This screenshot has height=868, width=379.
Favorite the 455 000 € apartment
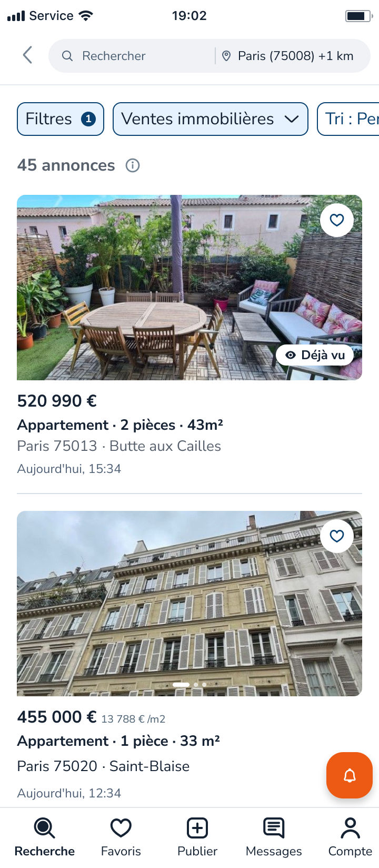pyautogui.click(x=337, y=536)
